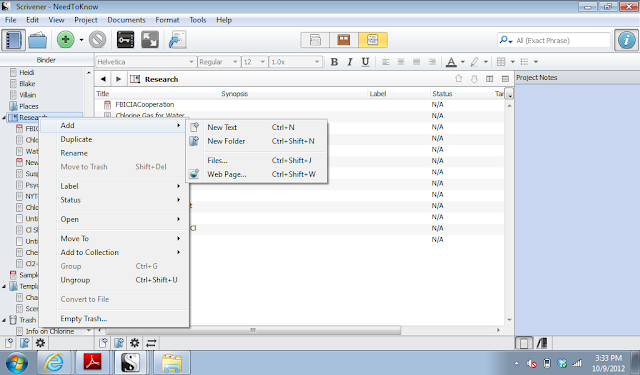Click Ungroup in context menu

[114, 280]
